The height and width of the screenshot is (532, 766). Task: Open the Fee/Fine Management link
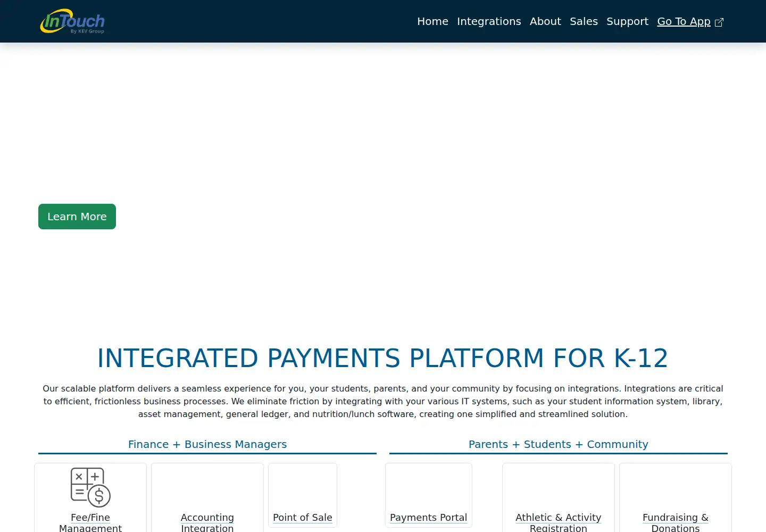pyautogui.click(x=90, y=522)
